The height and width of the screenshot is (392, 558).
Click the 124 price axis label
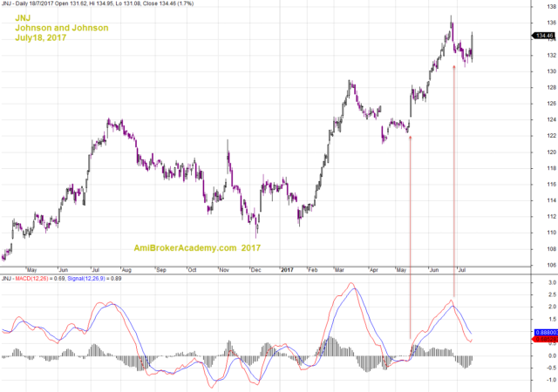pos(551,120)
